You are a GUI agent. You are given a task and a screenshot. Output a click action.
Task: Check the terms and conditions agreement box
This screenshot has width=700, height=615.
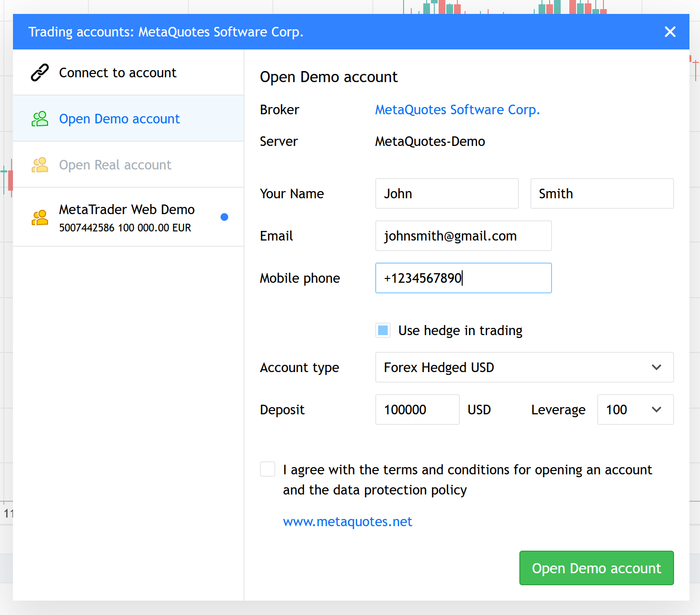[x=268, y=469]
